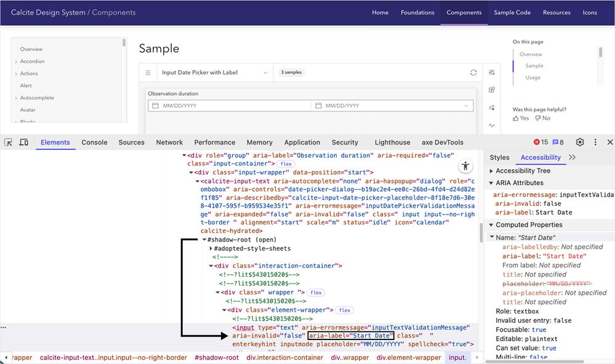Select div.interaction-container in breadcrumb
615x364 pixels.
(x=285, y=357)
